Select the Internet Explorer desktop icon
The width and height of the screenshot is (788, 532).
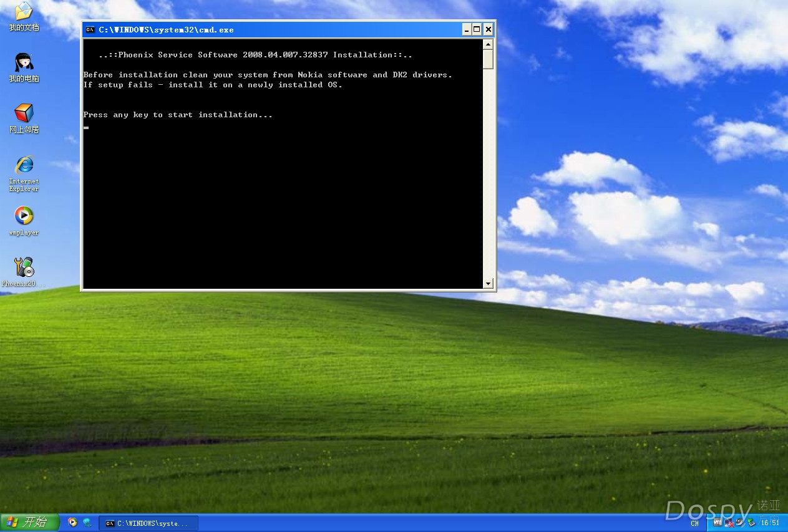click(x=24, y=173)
